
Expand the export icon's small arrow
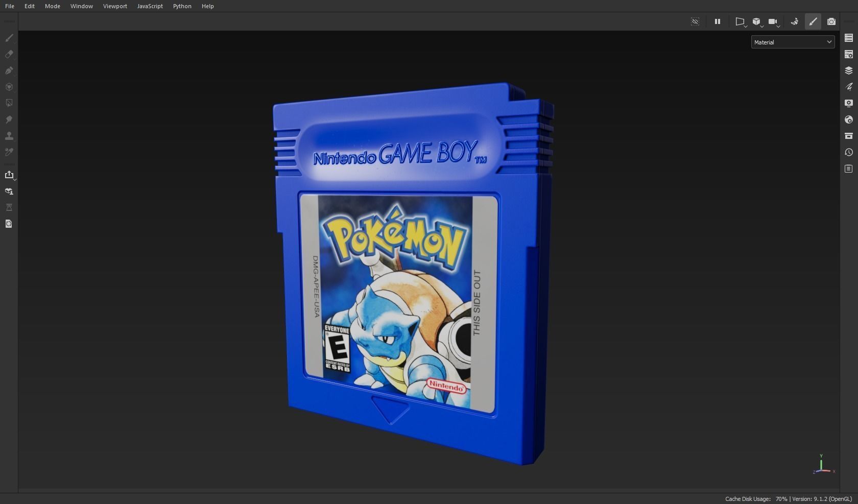pyautogui.click(x=15, y=179)
